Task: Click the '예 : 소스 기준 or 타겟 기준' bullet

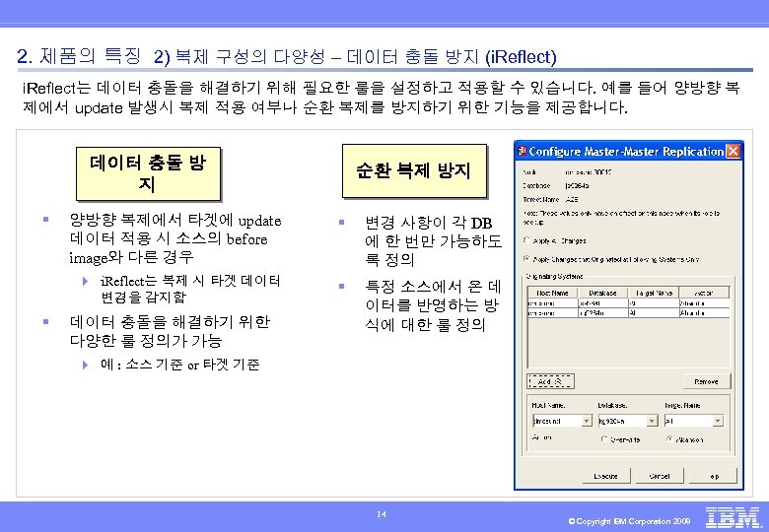Action: 180,365
